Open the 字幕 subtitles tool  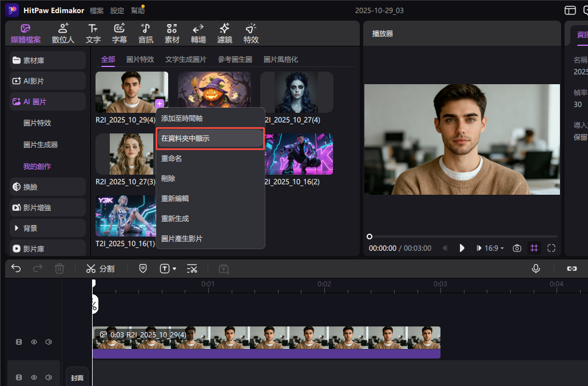pyautogui.click(x=119, y=33)
